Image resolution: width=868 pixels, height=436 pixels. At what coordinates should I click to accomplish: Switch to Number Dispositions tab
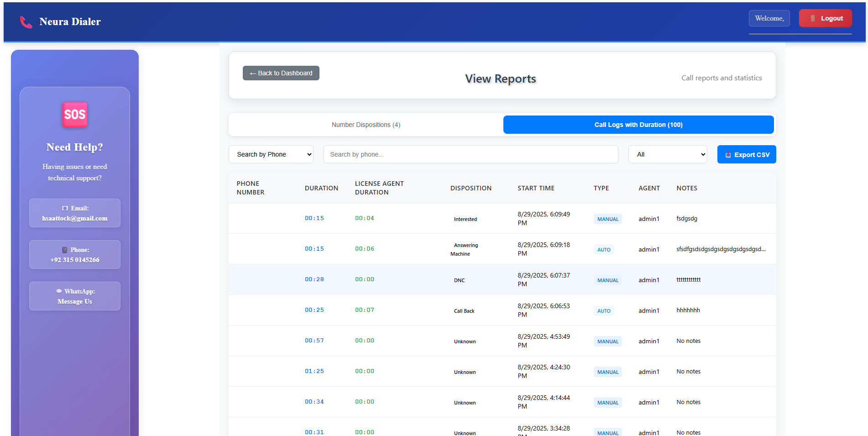tap(366, 125)
